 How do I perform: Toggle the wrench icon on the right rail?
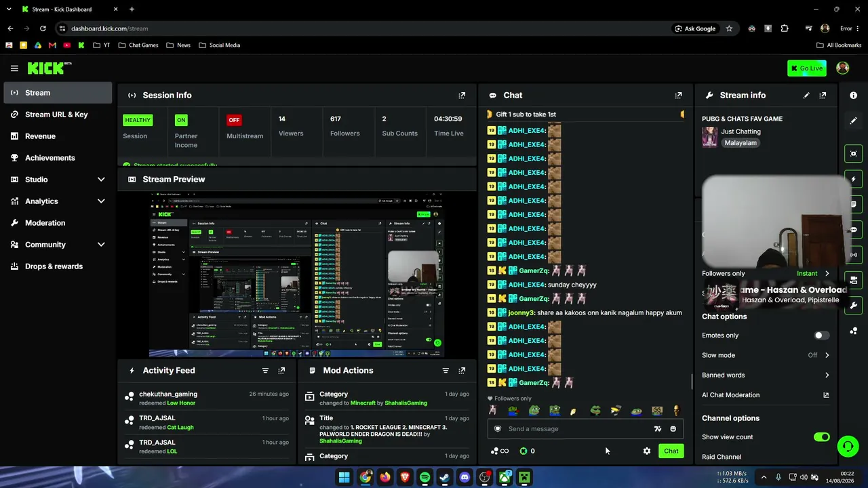tap(853, 305)
